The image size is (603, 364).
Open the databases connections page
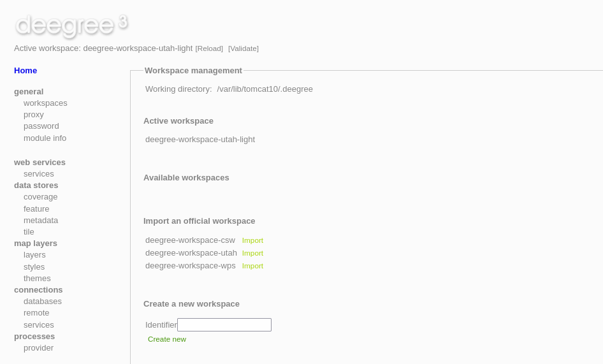coord(42,302)
